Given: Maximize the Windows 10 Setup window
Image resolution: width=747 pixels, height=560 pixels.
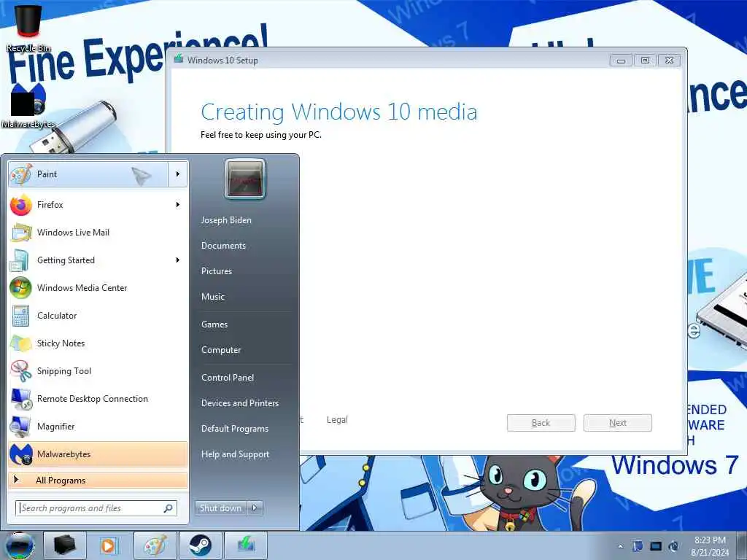Looking at the screenshot, I should 645,61.
